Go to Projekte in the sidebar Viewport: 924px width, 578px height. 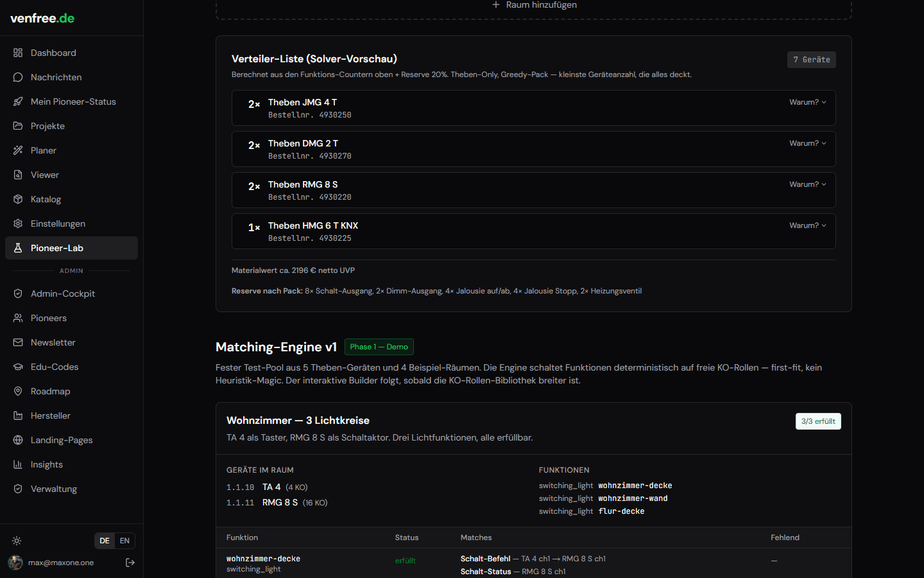[x=71, y=126]
